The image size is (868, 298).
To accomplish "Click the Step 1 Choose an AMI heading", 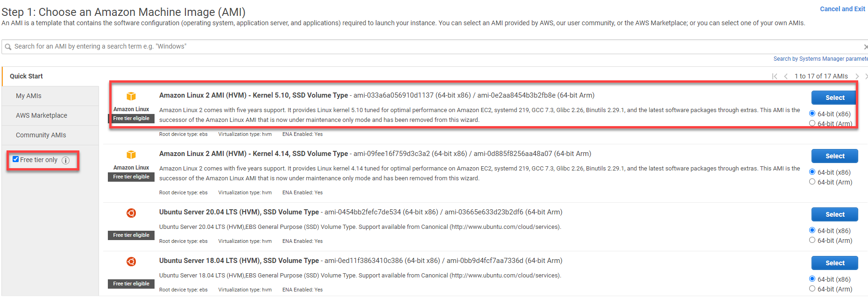I will point(124,12).
